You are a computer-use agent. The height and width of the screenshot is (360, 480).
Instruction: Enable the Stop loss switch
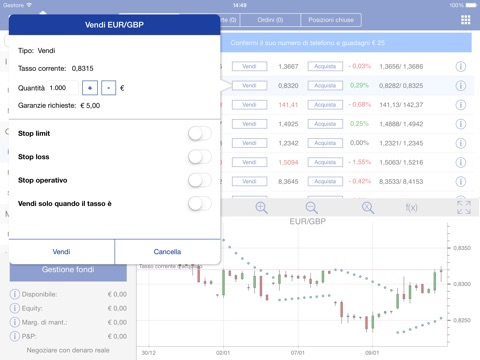[x=200, y=157]
